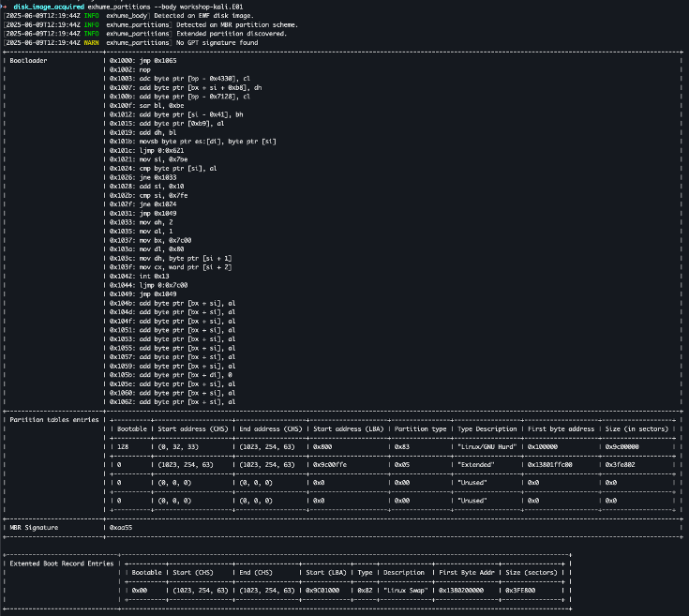
Task: Click the 'Start (LBA)' header in EBR table
Action: click(326, 573)
